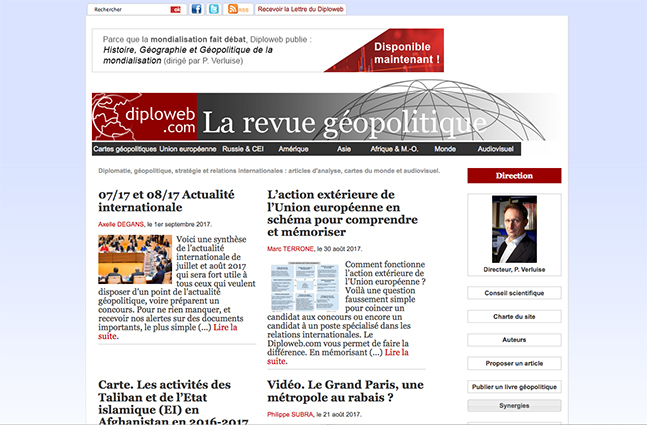Image resolution: width=647 pixels, height=425 pixels.
Task: Click the Direction header
Action: click(514, 175)
